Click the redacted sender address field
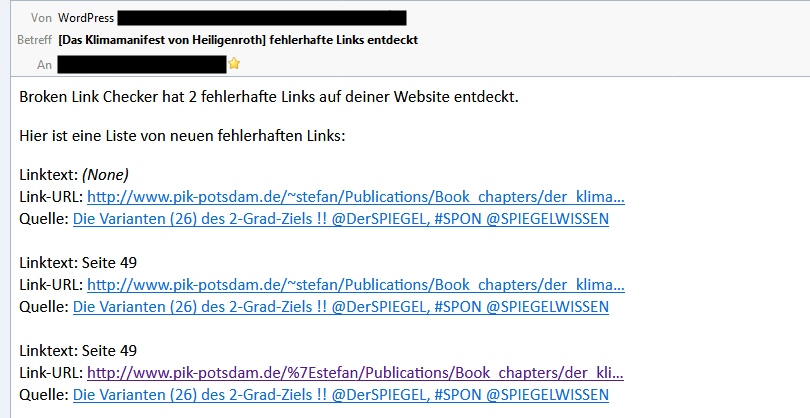 pyautogui.click(x=262, y=18)
